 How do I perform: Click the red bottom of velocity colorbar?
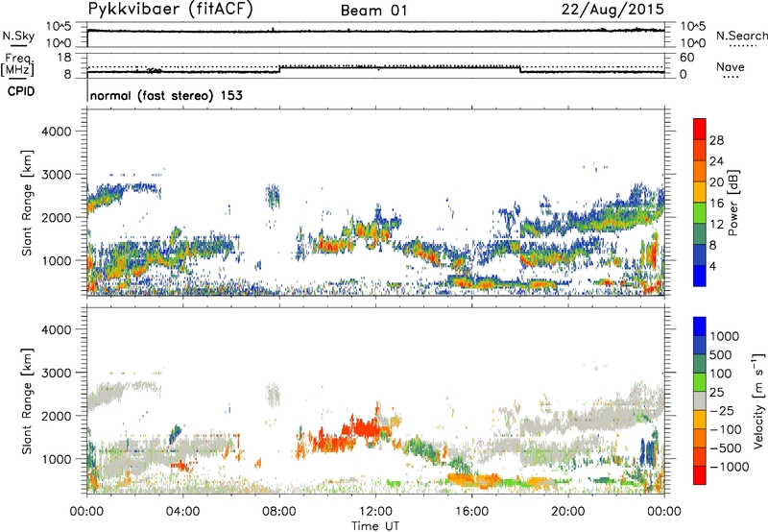pyautogui.click(x=700, y=475)
